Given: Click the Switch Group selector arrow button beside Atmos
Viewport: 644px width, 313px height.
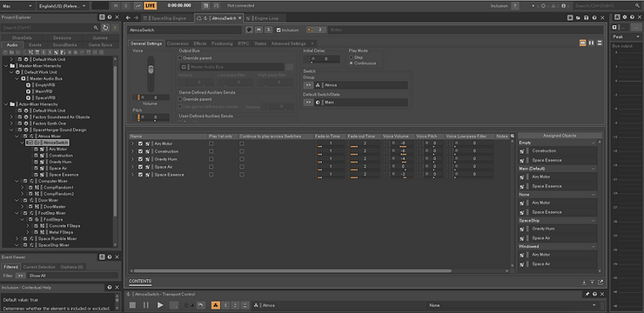Looking at the screenshot, I should [307, 85].
